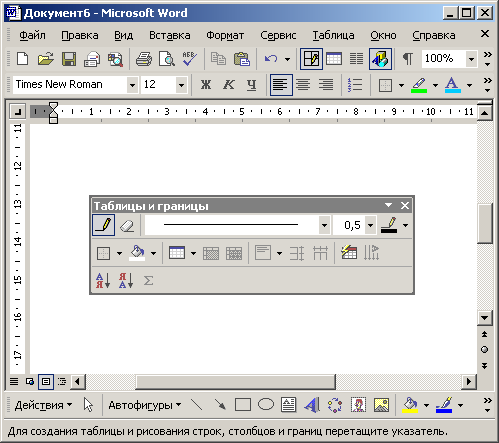Toggle bold formatting Ж
499x443 pixels.
pyautogui.click(x=206, y=85)
